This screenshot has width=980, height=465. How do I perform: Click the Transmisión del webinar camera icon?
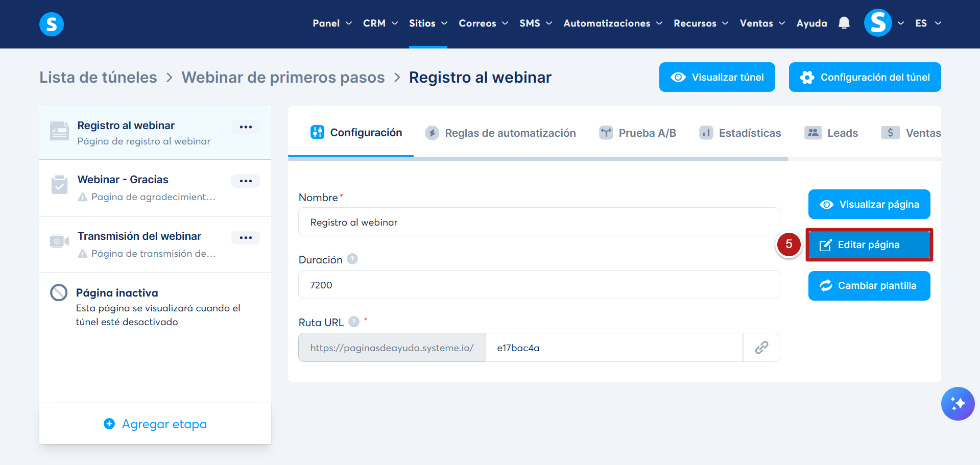(59, 241)
